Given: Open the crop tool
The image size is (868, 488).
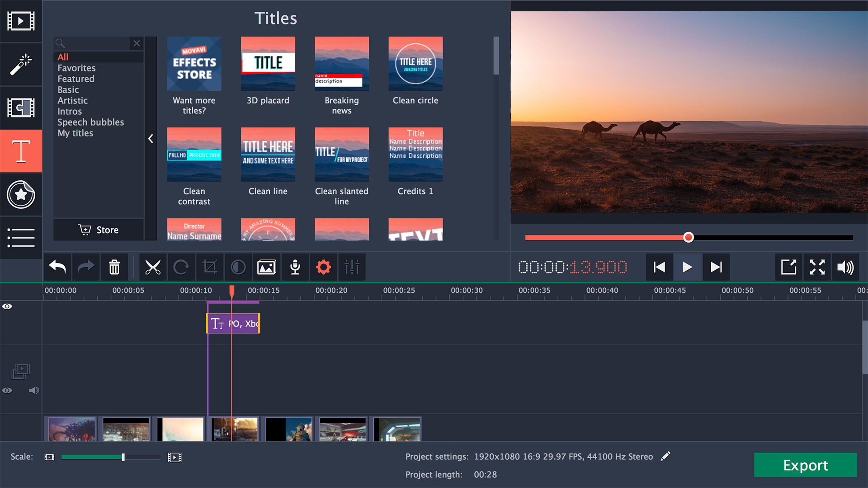Looking at the screenshot, I should click(210, 267).
